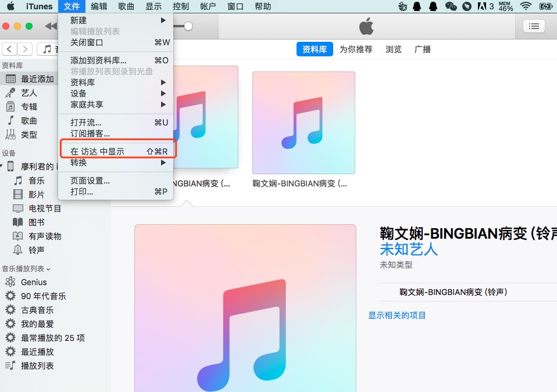The image size is (557, 392).
Task: Open the 歌曲 menu
Action: tap(126, 6)
